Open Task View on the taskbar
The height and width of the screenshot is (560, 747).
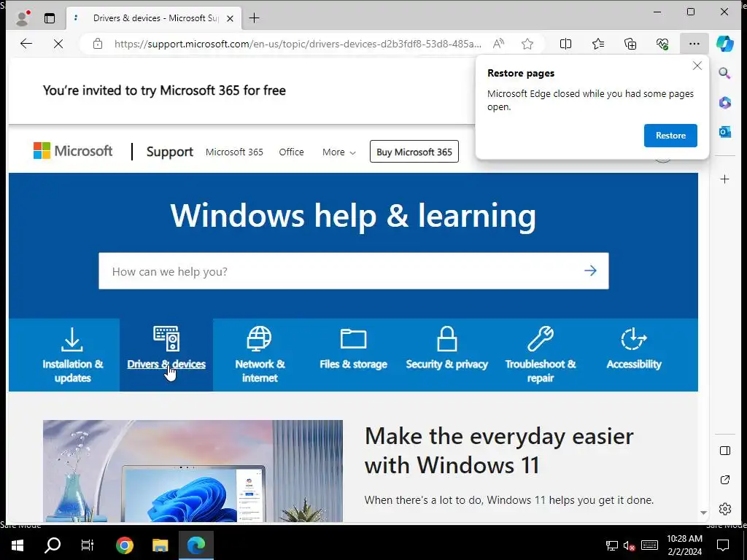88,545
